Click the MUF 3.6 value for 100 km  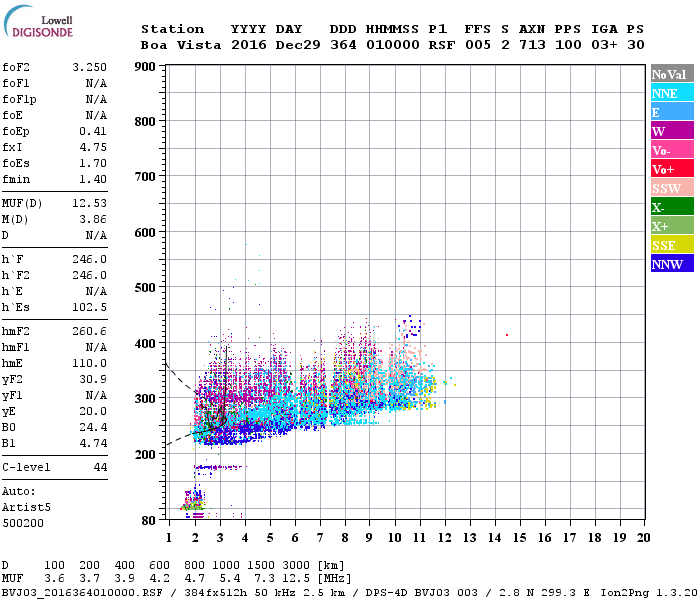click(54, 579)
